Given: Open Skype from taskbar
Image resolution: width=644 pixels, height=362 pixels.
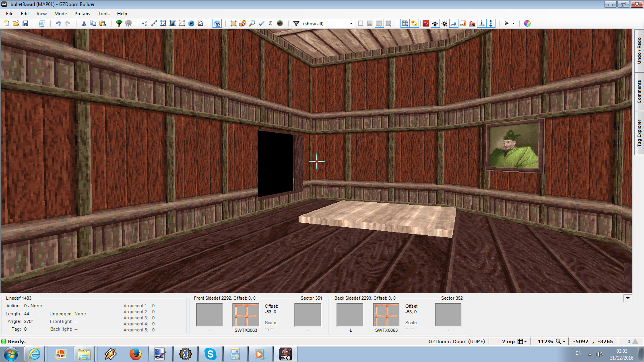Looking at the screenshot, I should click(210, 354).
